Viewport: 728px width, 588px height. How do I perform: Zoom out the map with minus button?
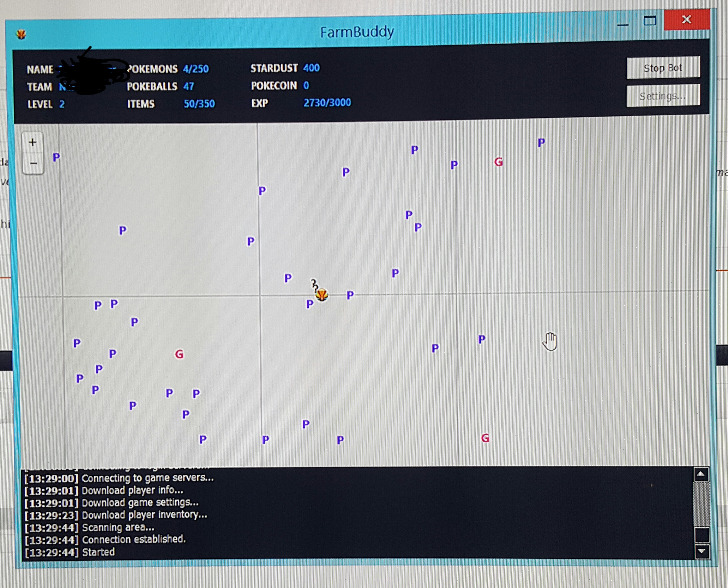click(33, 163)
